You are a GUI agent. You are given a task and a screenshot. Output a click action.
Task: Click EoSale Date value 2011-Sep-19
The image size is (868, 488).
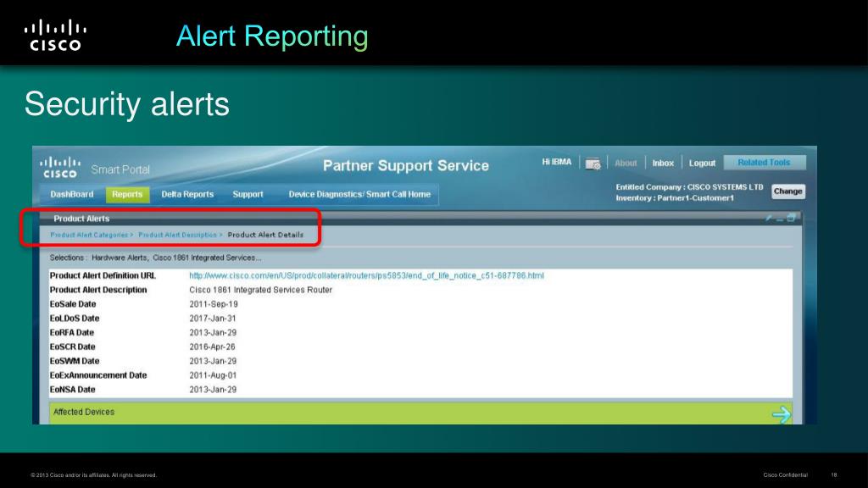point(213,304)
